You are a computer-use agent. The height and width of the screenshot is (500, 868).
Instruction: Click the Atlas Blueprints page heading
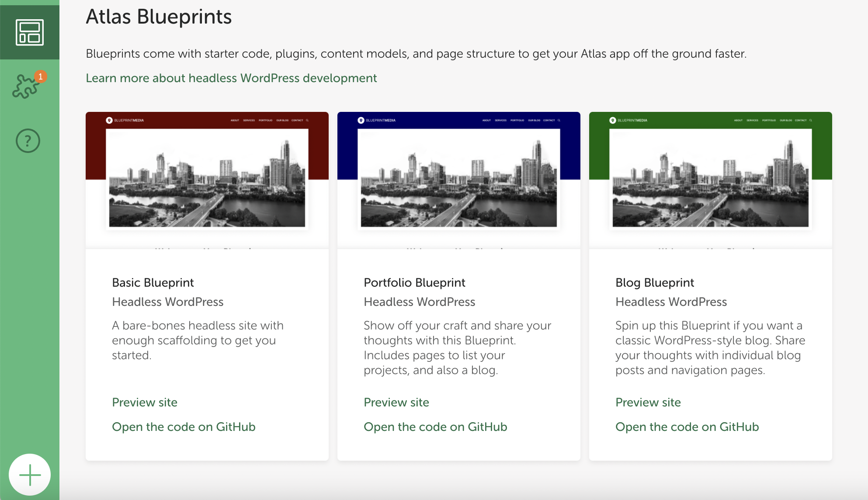(x=159, y=17)
